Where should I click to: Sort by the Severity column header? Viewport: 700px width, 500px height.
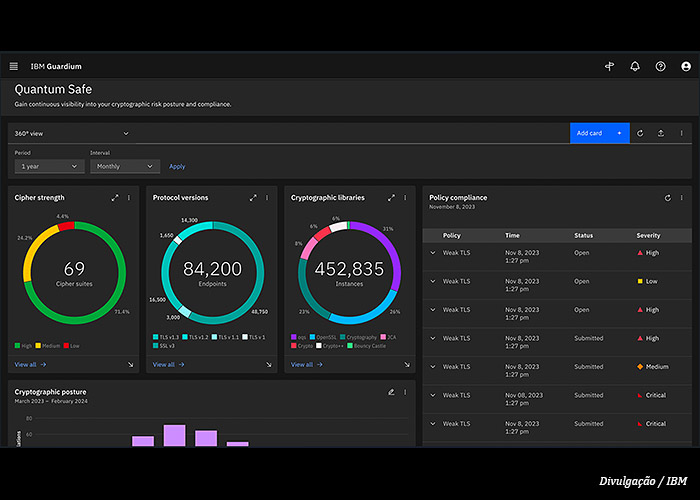[648, 235]
